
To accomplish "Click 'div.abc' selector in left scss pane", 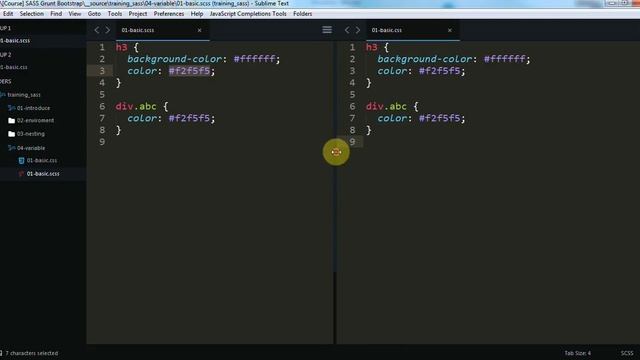I will click(x=136, y=107).
